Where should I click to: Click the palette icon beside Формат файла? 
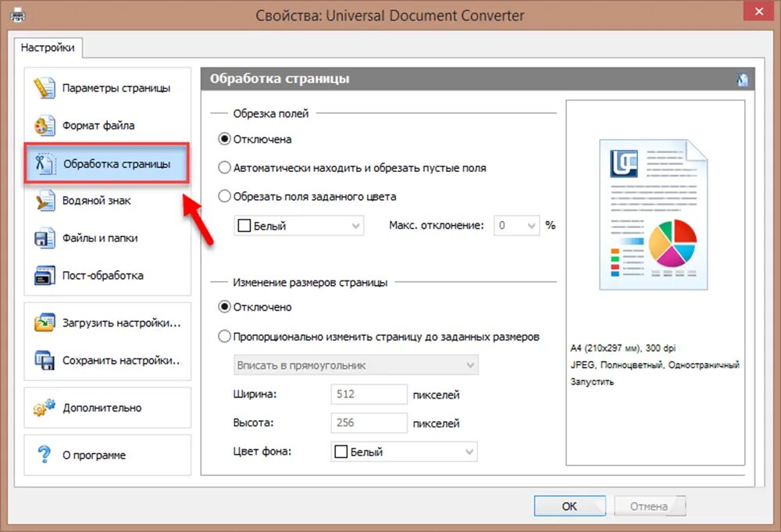tap(45, 126)
